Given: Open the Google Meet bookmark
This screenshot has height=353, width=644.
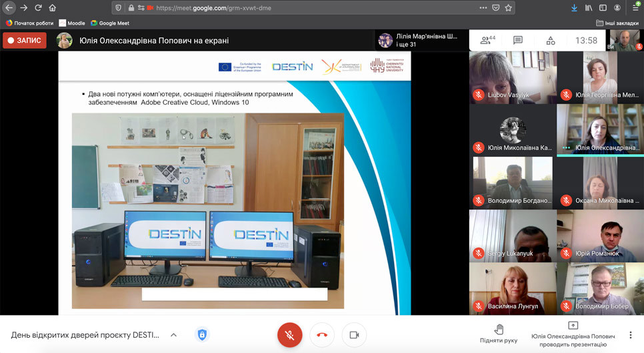Looking at the screenshot, I should point(110,23).
